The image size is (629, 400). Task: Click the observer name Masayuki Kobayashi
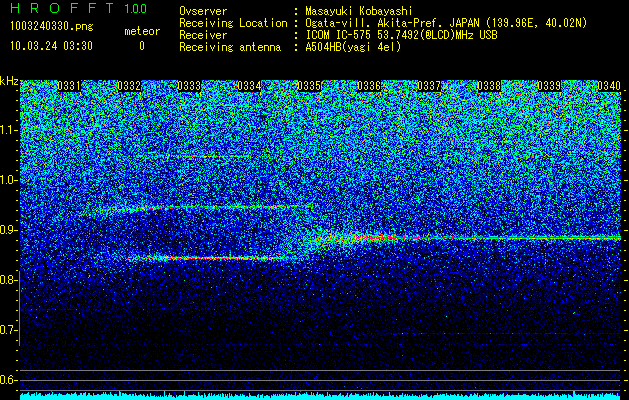359,11
